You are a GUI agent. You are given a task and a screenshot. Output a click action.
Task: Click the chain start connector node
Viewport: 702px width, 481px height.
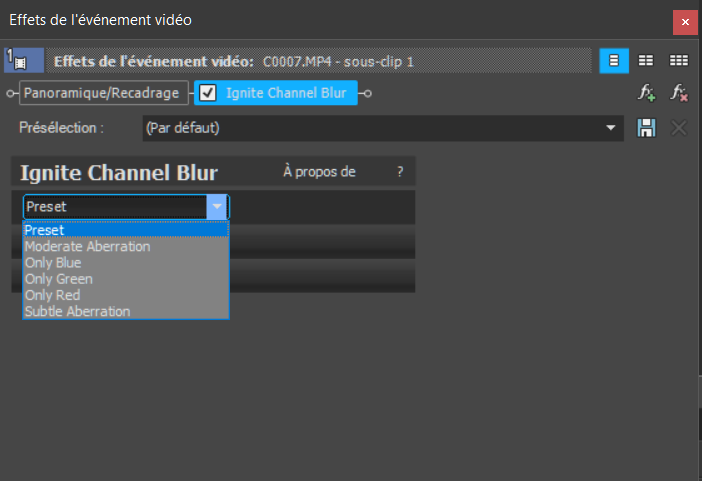pos(10,94)
